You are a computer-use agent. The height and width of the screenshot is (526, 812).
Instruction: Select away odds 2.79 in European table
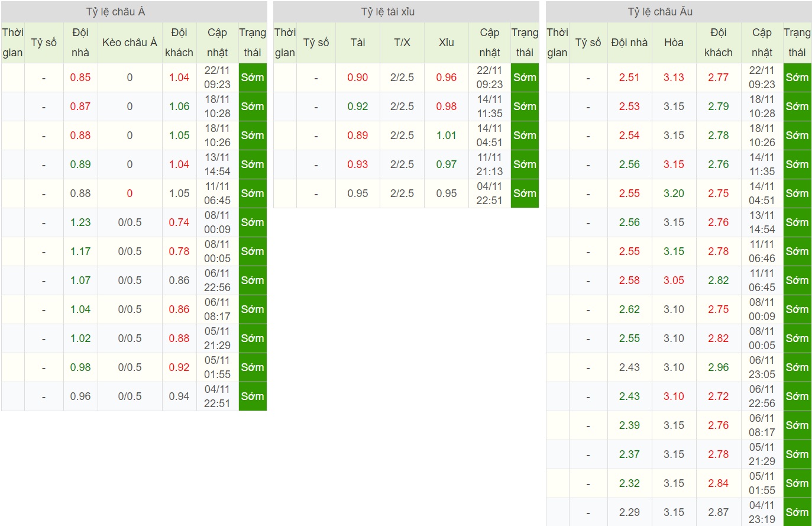tap(719, 107)
